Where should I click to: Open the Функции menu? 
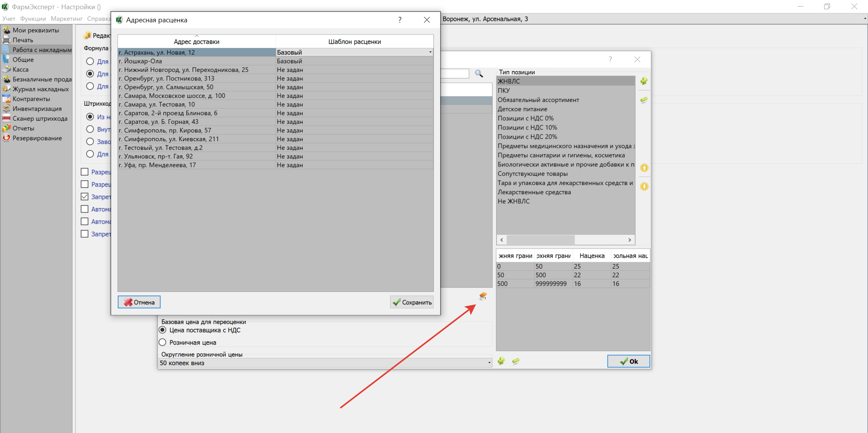[x=33, y=19]
